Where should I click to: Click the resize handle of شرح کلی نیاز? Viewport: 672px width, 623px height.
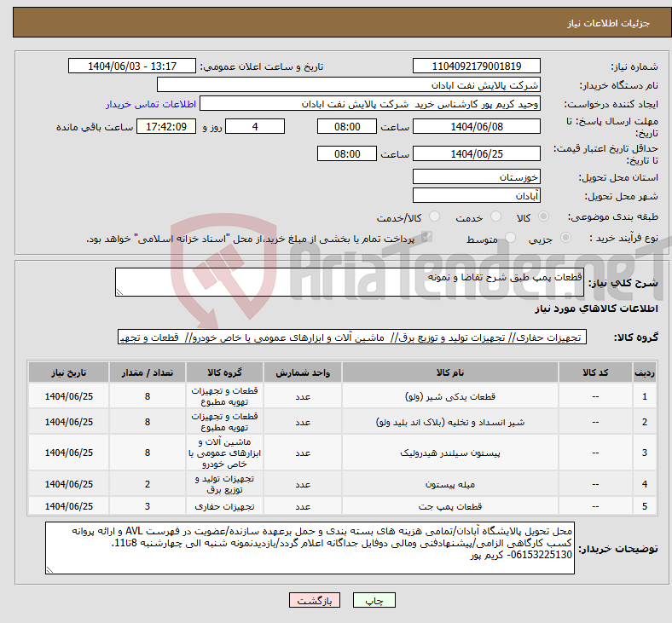(119, 292)
